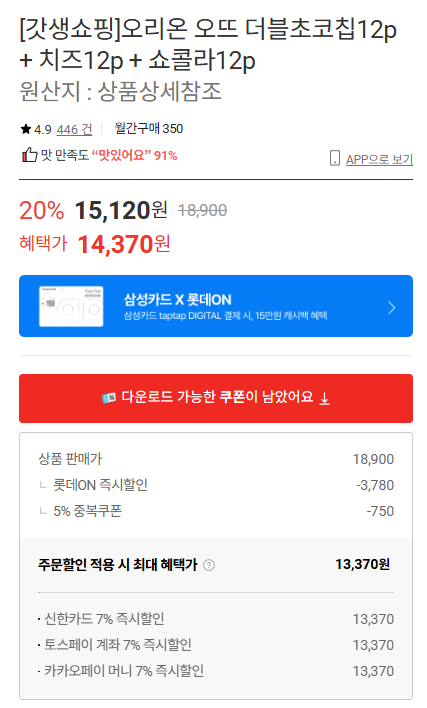
Task: Click the red coupon download button
Action: [216, 398]
